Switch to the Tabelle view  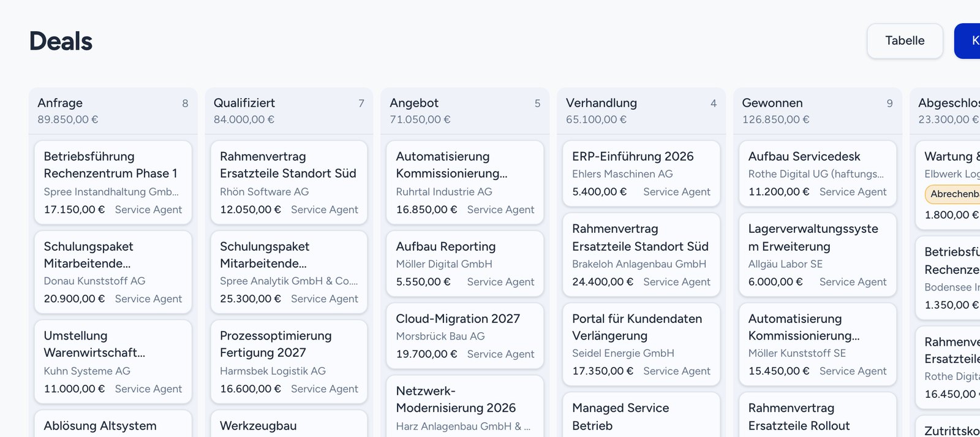click(905, 41)
